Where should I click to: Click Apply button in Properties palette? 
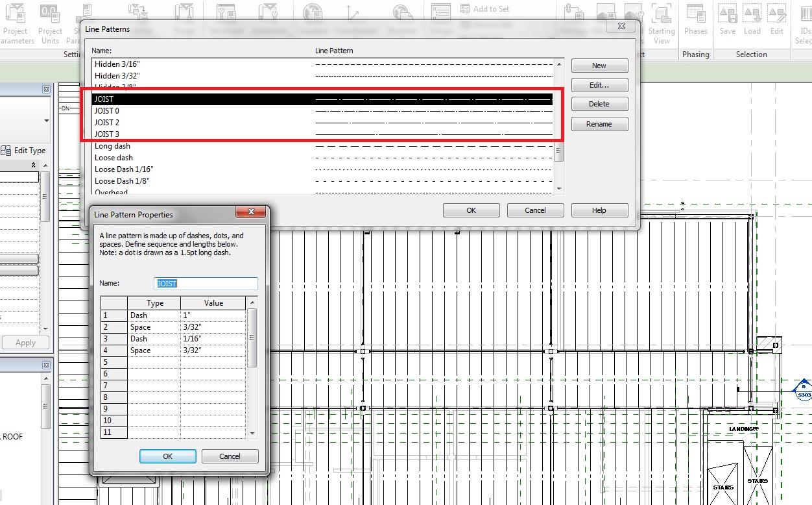point(25,343)
